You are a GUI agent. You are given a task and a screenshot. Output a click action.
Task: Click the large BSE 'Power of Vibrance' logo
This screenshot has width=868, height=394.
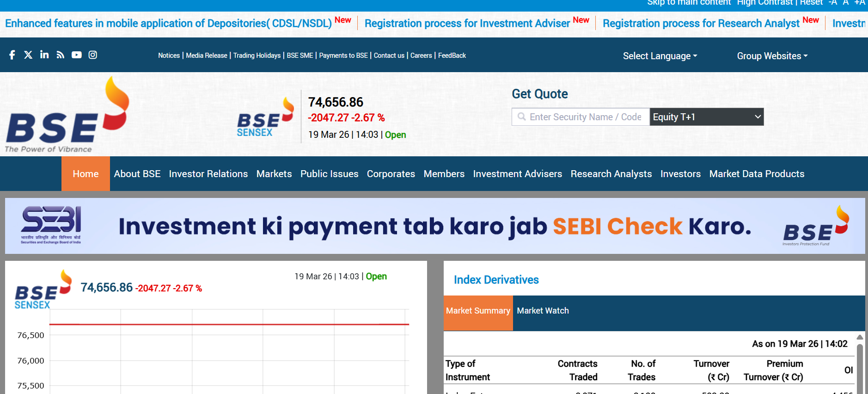(67, 114)
